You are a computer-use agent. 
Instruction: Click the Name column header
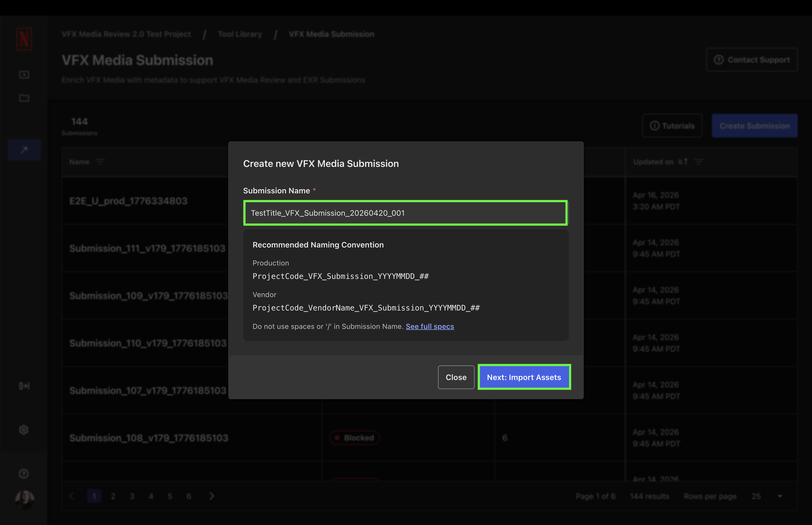pos(79,162)
